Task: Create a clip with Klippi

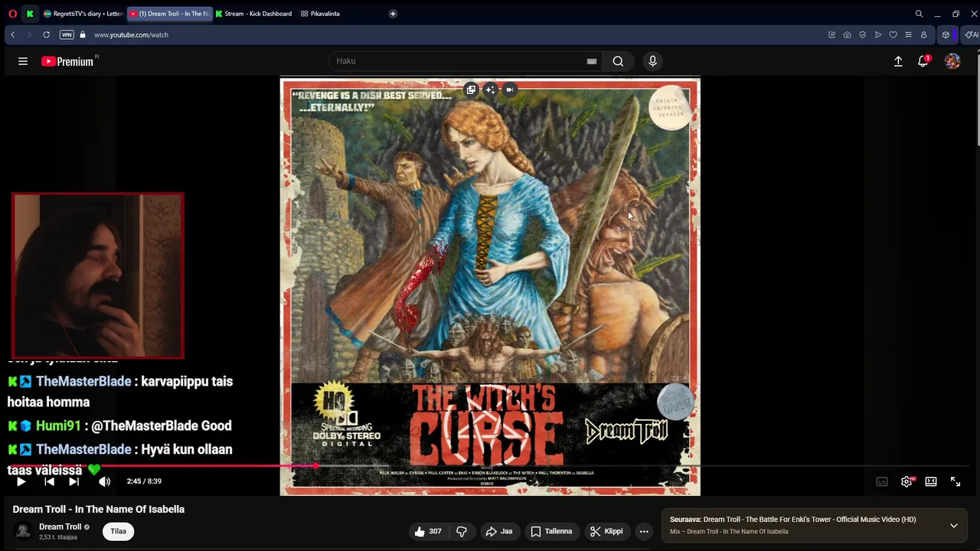Action: [x=606, y=531]
